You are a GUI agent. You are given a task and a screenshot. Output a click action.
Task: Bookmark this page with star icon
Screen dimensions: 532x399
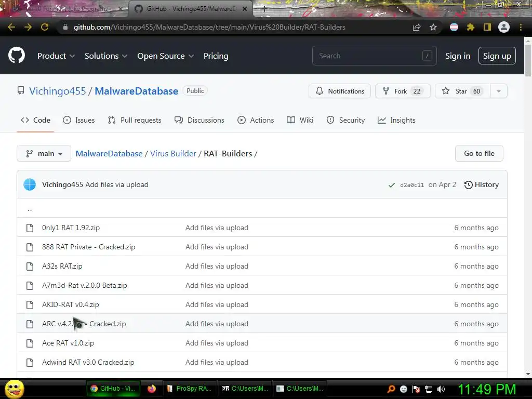pyautogui.click(x=433, y=27)
